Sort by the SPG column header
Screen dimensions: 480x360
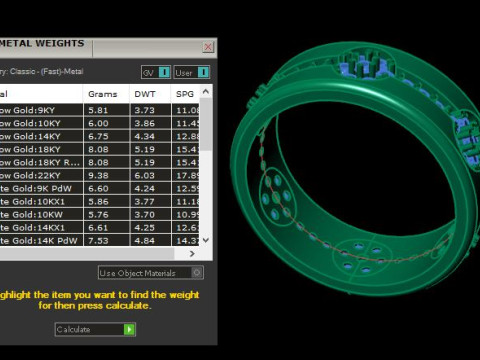pos(185,94)
